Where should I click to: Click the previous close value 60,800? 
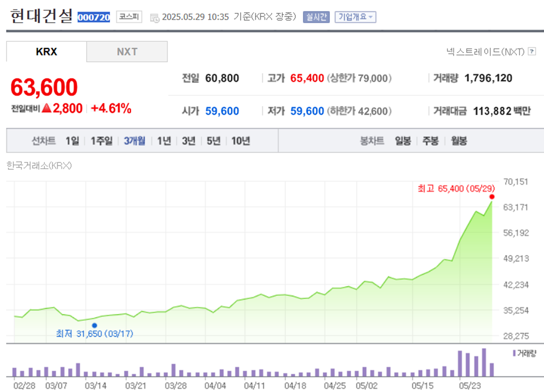222,78
